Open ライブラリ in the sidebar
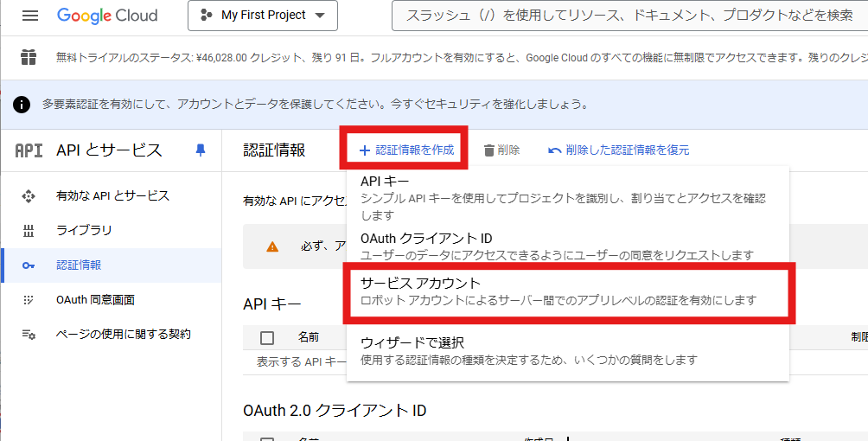Viewport: 868px width, 441px height. [112, 231]
